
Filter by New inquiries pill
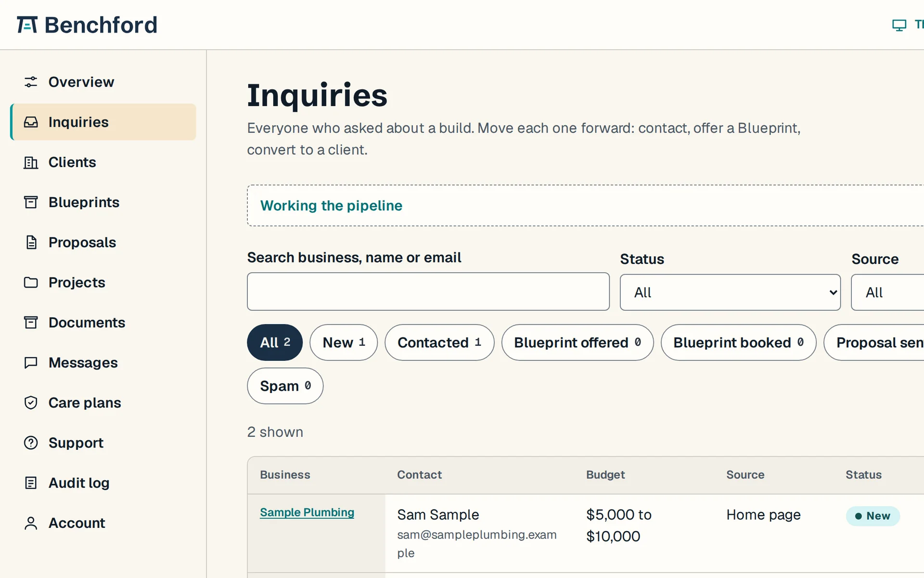(344, 342)
